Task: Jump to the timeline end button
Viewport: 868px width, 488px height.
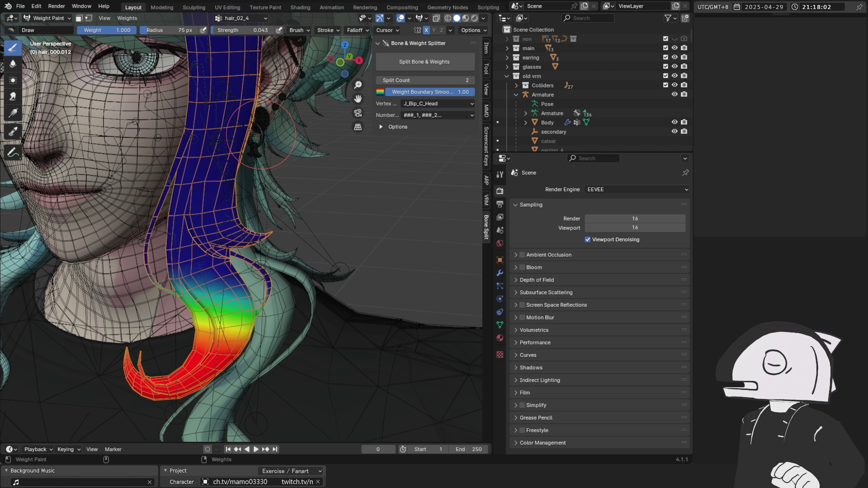Action: (275, 449)
